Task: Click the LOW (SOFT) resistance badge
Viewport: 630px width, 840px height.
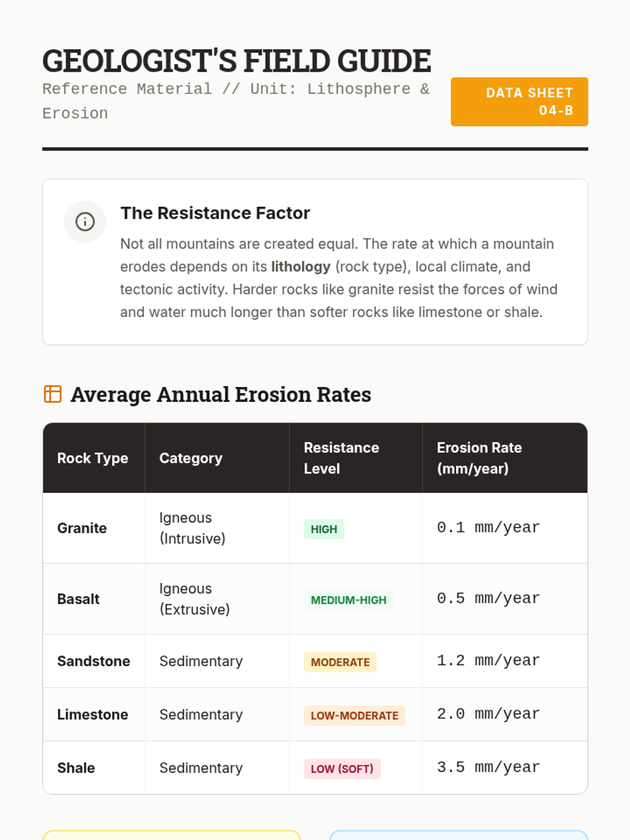Action: click(x=342, y=769)
